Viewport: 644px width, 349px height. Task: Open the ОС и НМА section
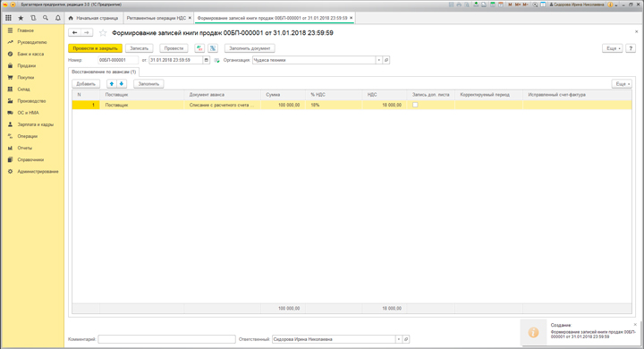click(x=28, y=113)
